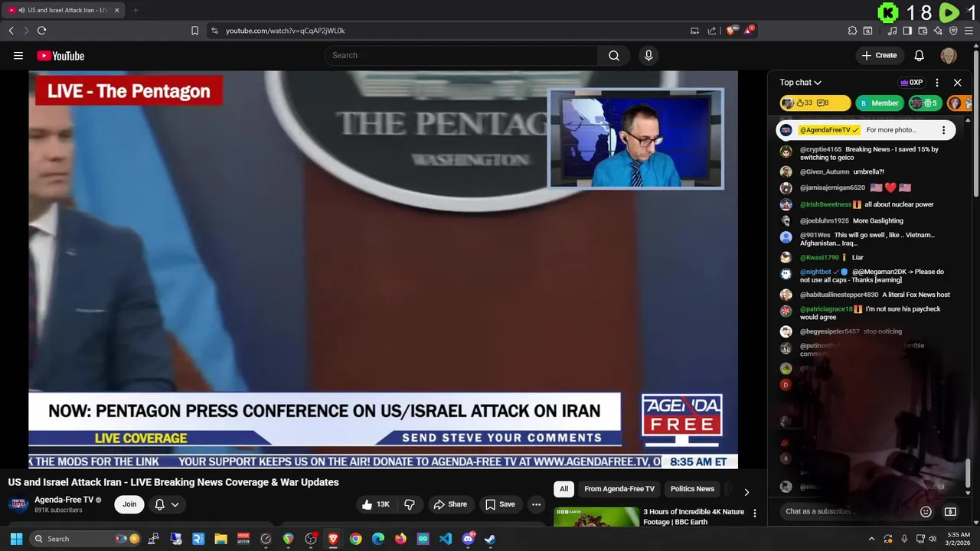
Task: Open Brave main hamburger menu
Action: 969,31
